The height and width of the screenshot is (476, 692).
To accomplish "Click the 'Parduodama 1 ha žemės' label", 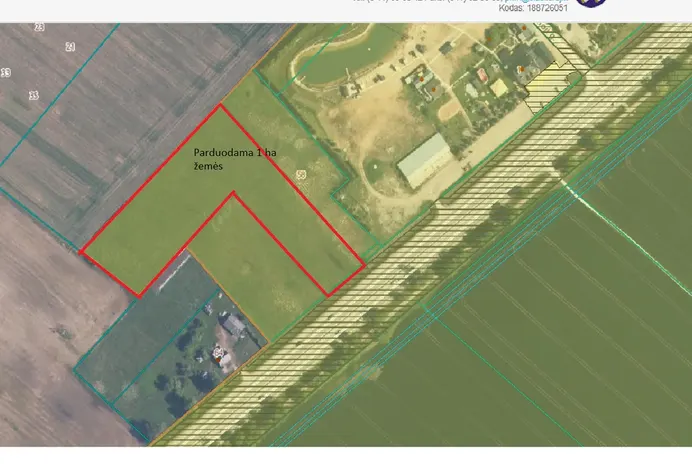I will click(235, 159).
